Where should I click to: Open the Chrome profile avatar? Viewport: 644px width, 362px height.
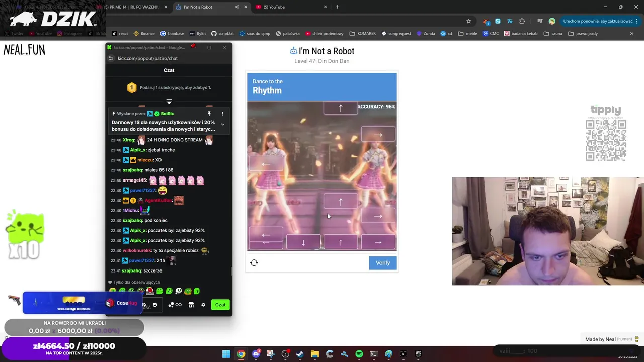pyautogui.click(x=552, y=21)
